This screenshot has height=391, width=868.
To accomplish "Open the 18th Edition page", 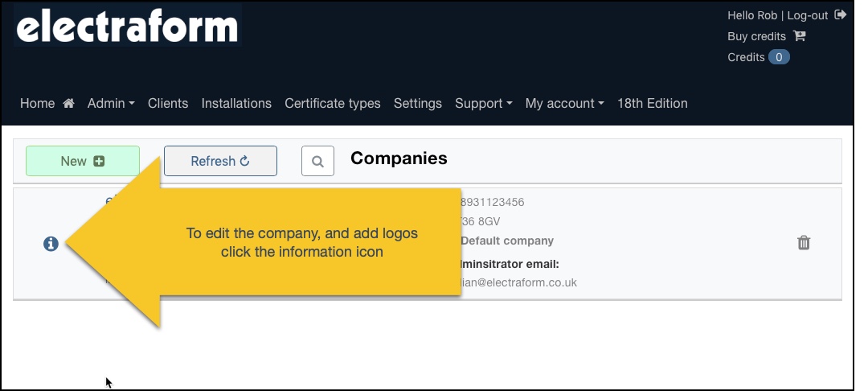I will coord(652,104).
